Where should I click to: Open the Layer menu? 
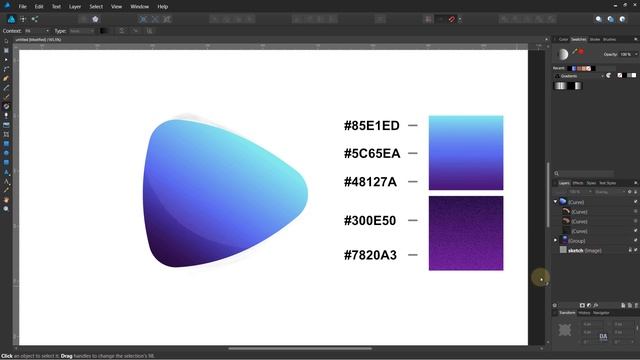(x=75, y=7)
